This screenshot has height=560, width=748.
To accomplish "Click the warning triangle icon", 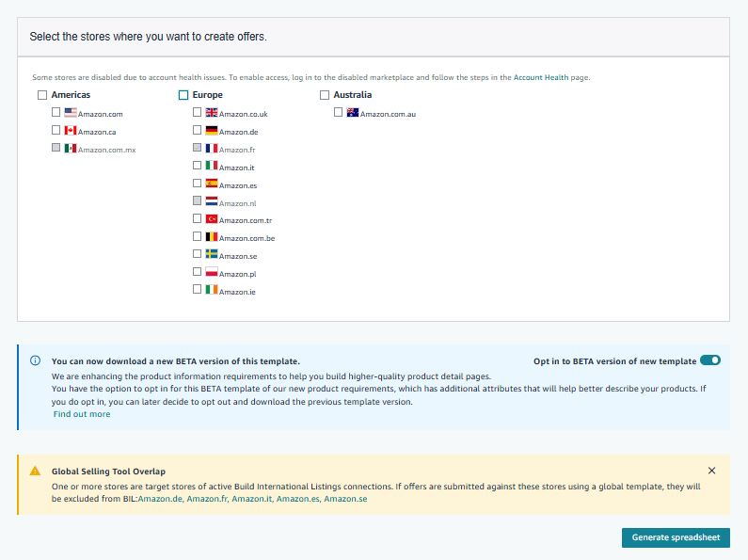I will [x=36, y=471].
